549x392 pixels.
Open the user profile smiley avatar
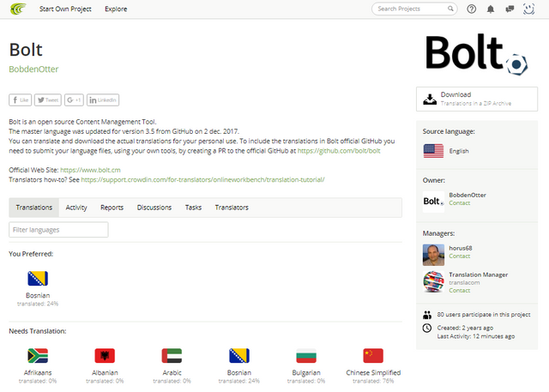(x=528, y=9)
